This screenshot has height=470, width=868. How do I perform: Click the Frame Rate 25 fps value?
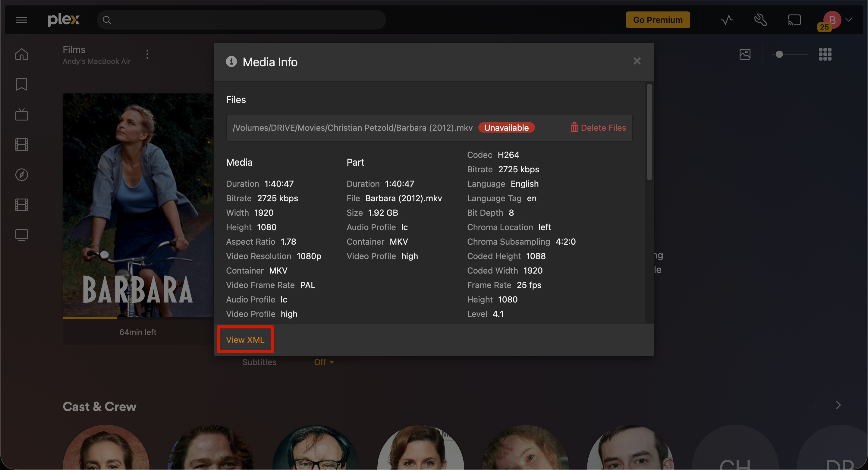tap(529, 285)
